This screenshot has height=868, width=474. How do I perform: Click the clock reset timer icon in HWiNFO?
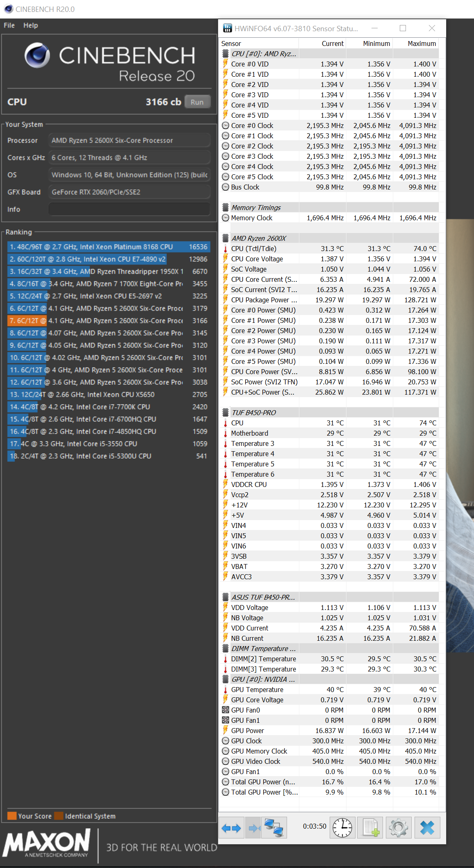[x=342, y=827]
